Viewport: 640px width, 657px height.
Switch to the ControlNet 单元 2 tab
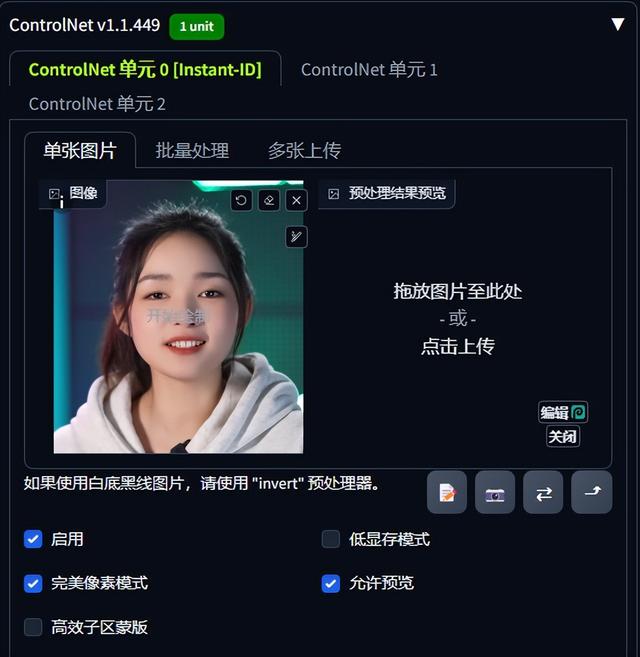(97, 104)
